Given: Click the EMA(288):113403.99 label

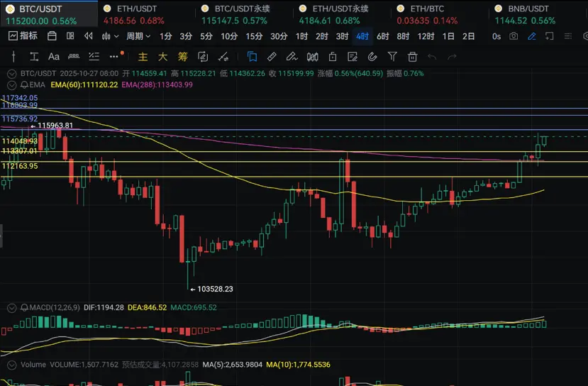Looking at the screenshot, I should [x=157, y=84].
